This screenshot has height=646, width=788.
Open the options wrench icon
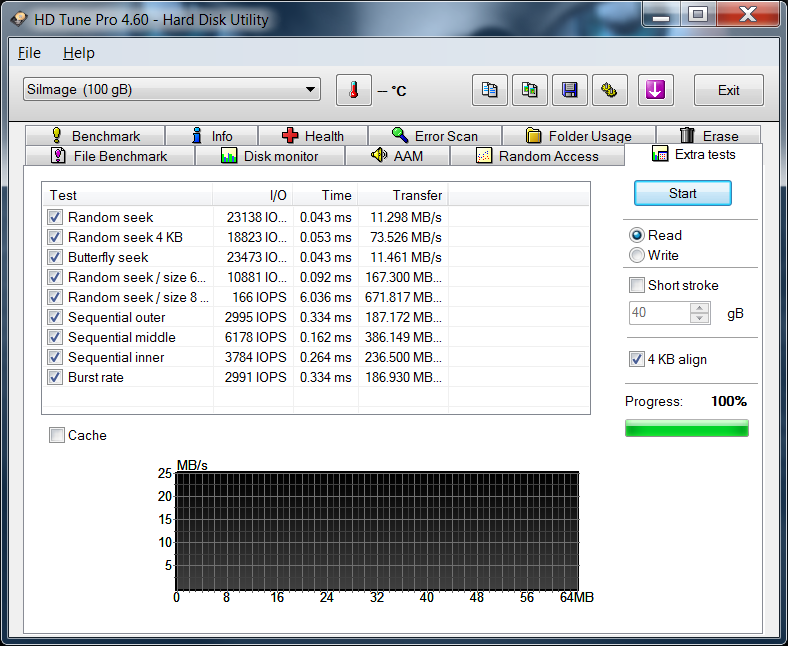(610, 90)
